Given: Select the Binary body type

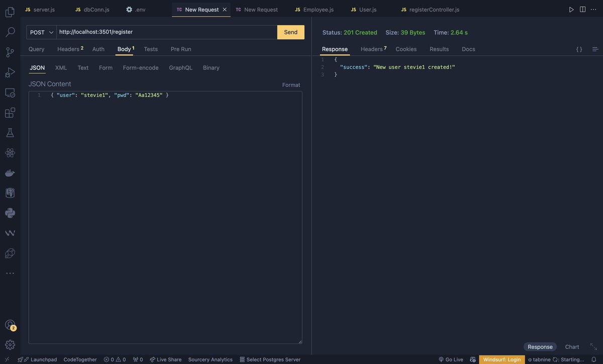Looking at the screenshot, I should click(211, 68).
